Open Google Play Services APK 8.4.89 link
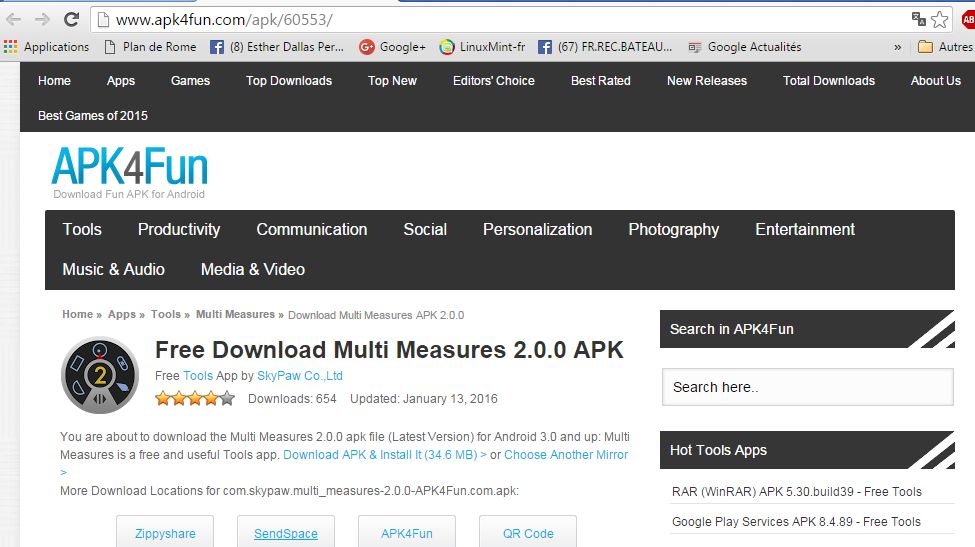Screen dimensions: 975x547 pos(796,522)
